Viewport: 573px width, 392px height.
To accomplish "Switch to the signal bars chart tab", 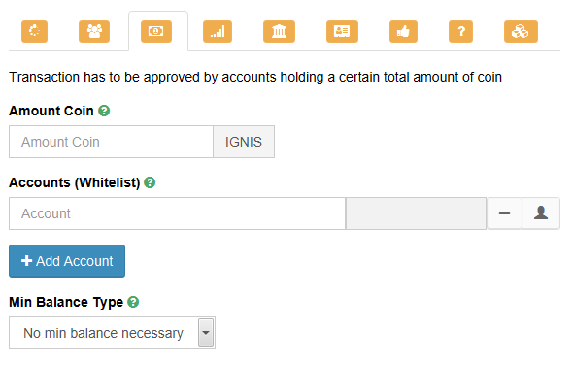I will (218, 31).
